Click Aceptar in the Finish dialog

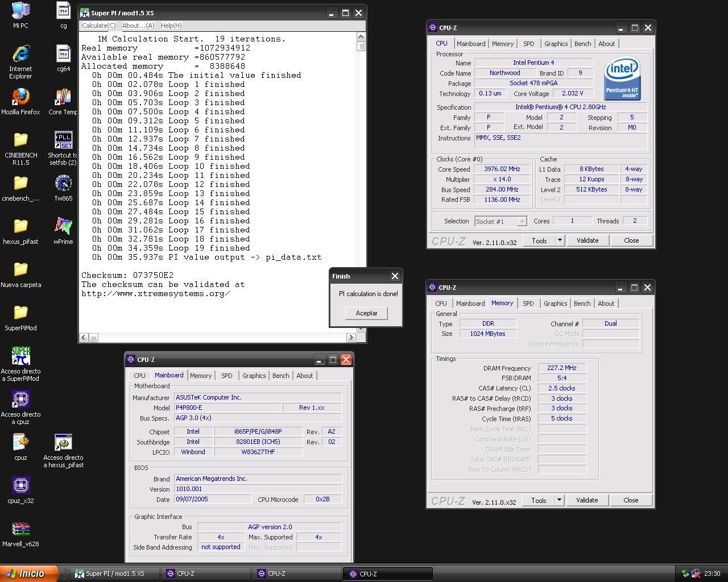[x=366, y=313]
